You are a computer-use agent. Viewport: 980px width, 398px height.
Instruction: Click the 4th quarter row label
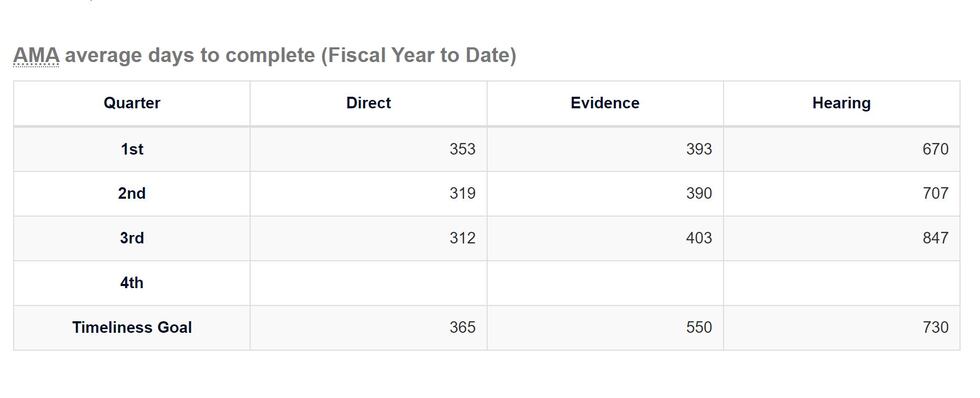click(132, 283)
